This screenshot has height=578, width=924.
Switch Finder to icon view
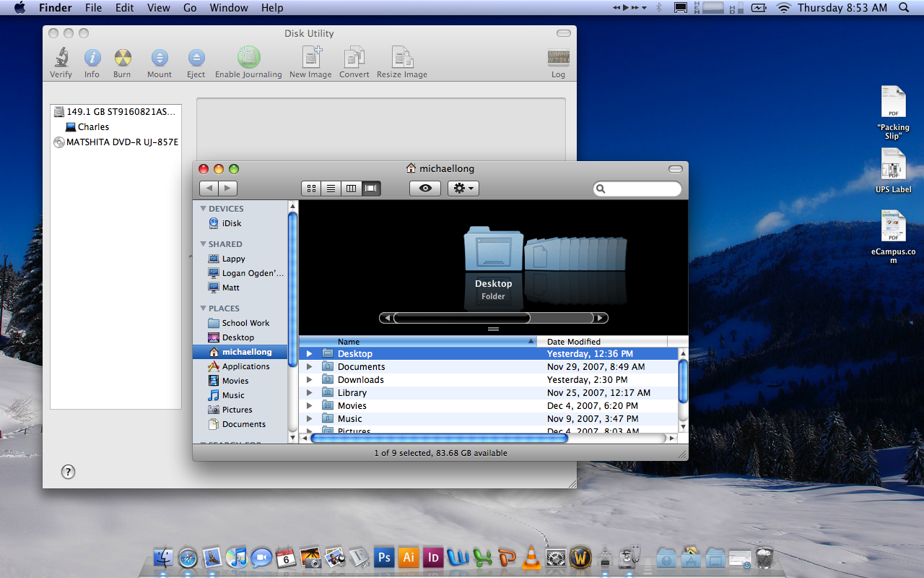[x=311, y=189]
